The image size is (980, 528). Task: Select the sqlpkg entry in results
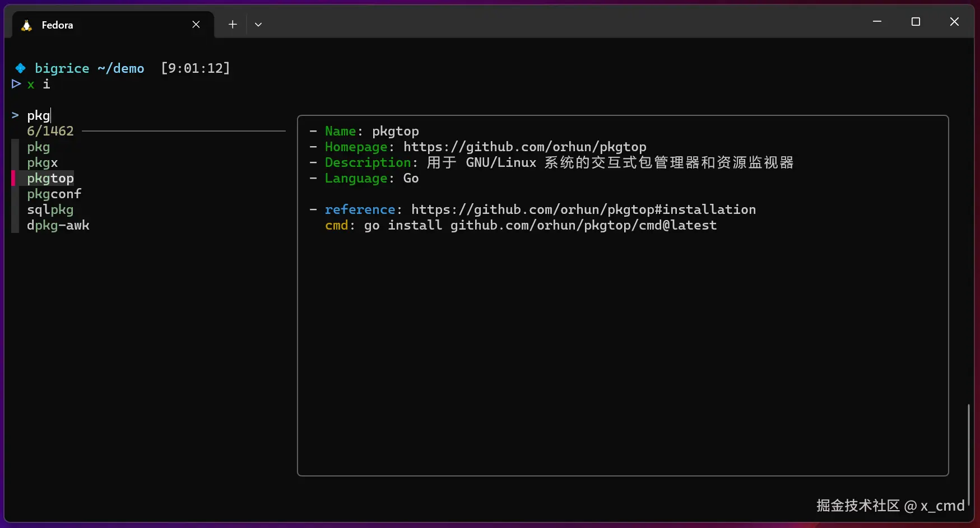(50, 210)
